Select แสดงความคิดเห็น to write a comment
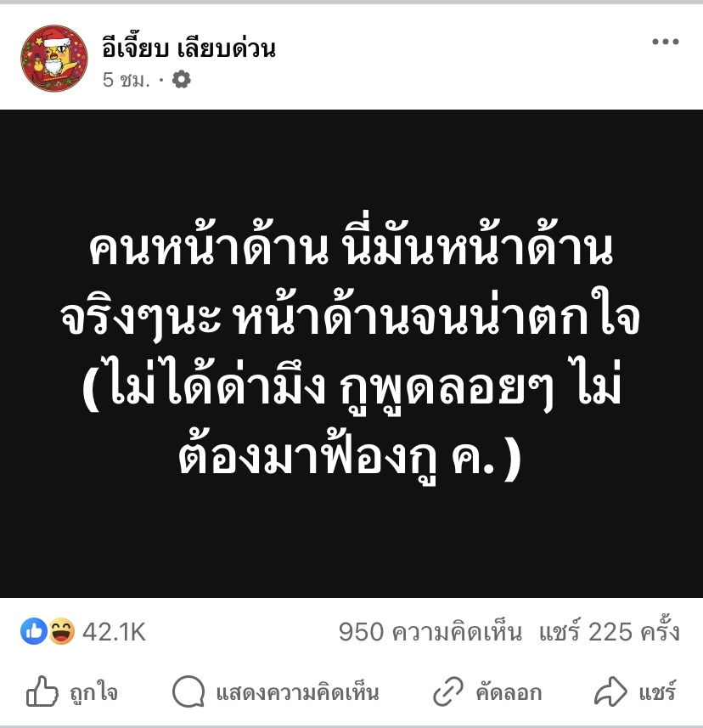This screenshot has height=728, width=703. pos(297,692)
